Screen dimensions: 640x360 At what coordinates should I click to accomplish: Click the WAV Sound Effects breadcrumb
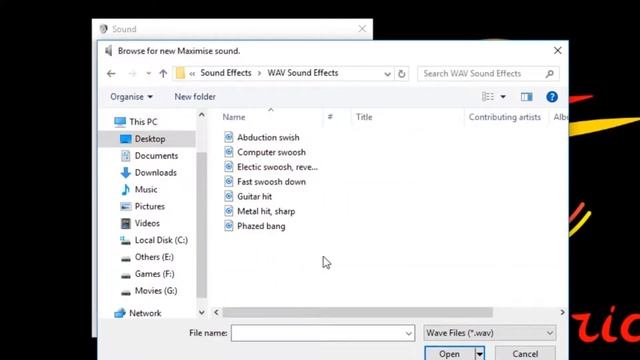(303, 73)
